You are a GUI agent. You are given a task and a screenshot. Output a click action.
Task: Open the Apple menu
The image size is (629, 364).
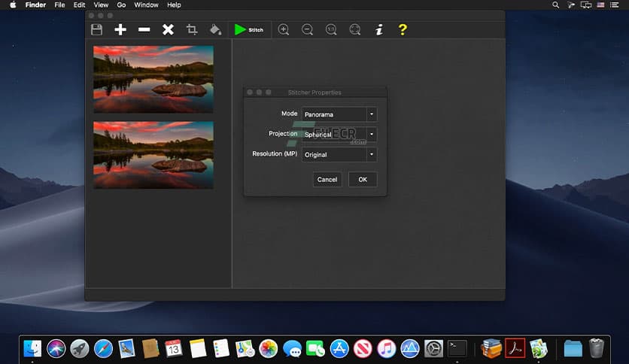pos(13,5)
